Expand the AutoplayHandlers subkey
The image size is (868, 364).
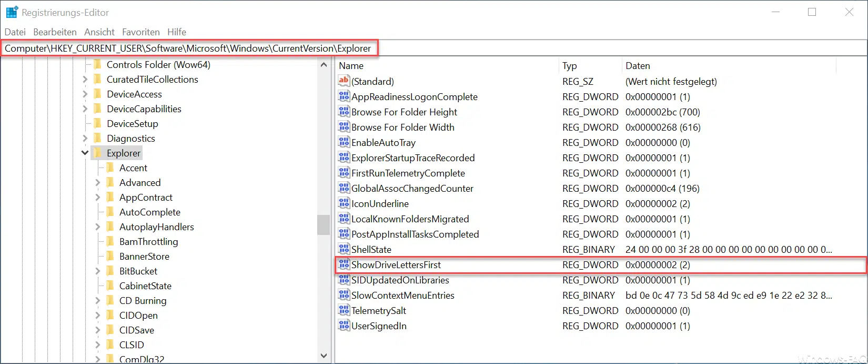[98, 227]
